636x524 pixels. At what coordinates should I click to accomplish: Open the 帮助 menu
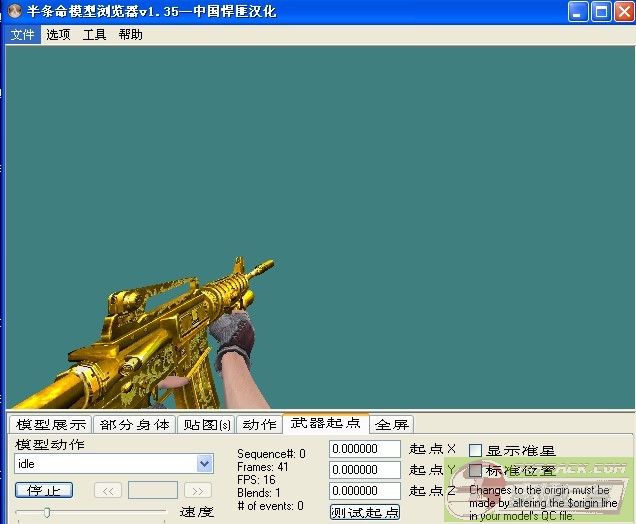[131, 34]
